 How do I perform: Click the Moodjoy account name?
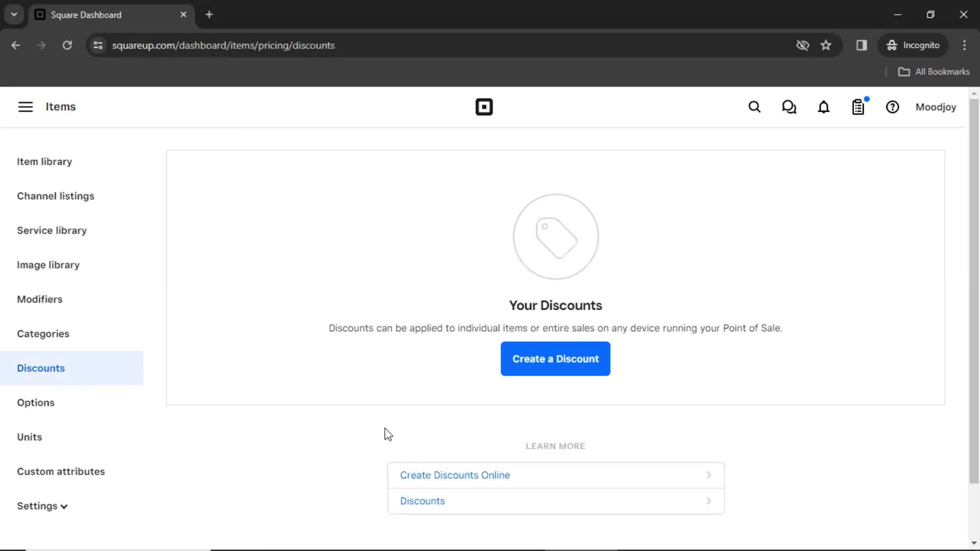[936, 107]
